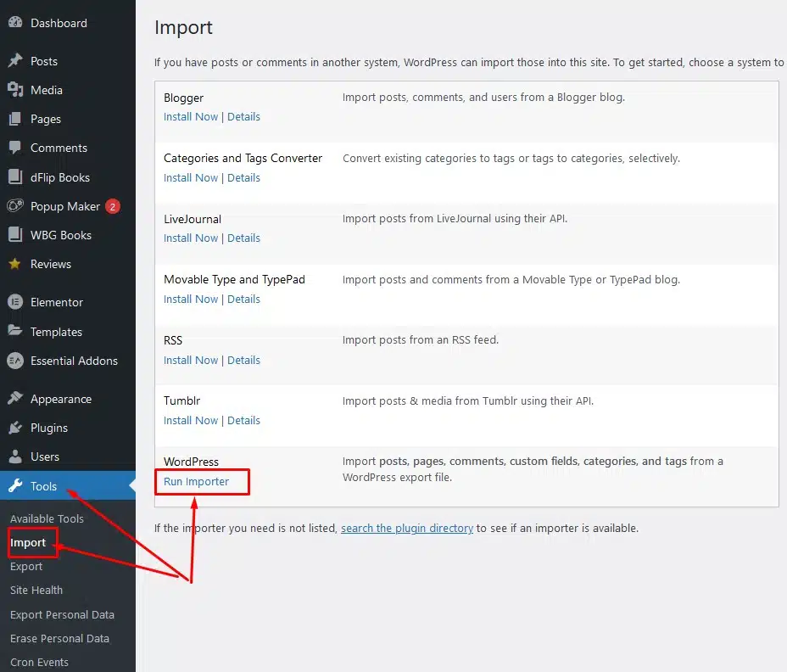The width and height of the screenshot is (787, 672).
Task: Click the Popup Maker icon
Action: coord(15,206)
